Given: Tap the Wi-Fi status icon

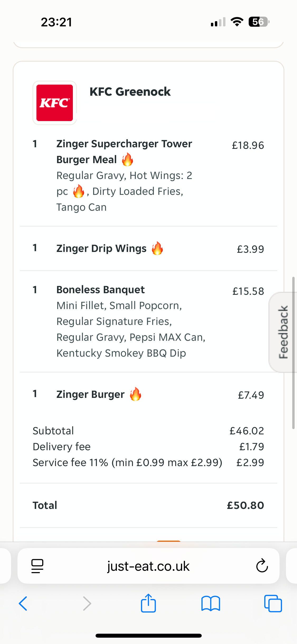Looking at the screenshot, I should pos(237,22).
